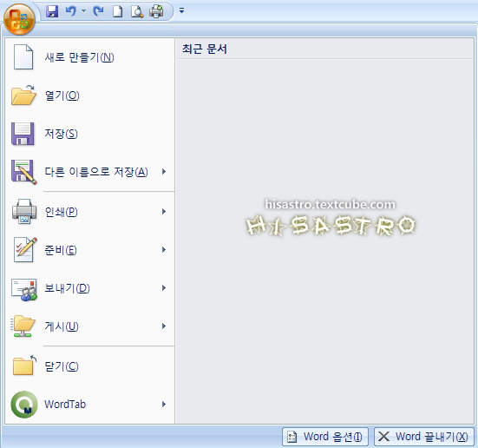Click the printer icon beside 인쇄

tap(24, 212)
